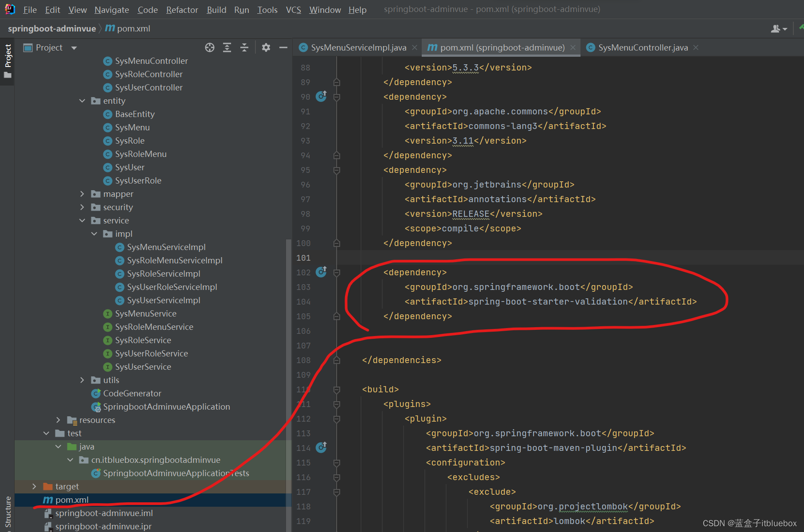The width and height of the screenshot is (804, 532).
Task: Open the Build menu
Action: click(216, 10)
